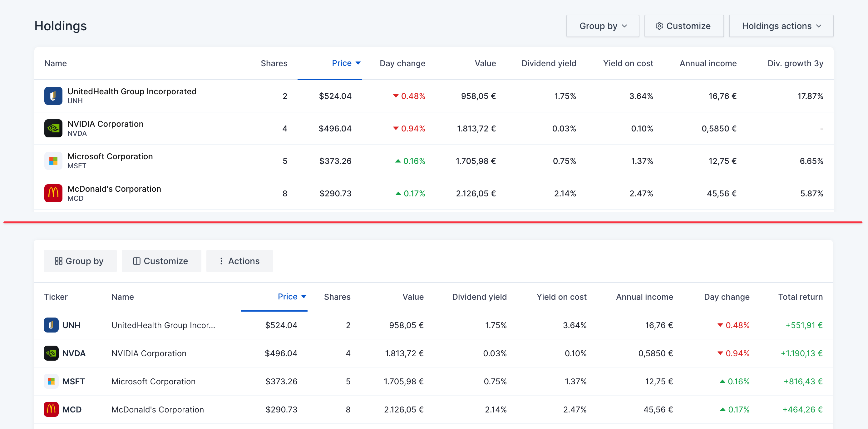The image size is (868, 429).
Task: Sort upper table by Value column
Action: tap(485, 63)
